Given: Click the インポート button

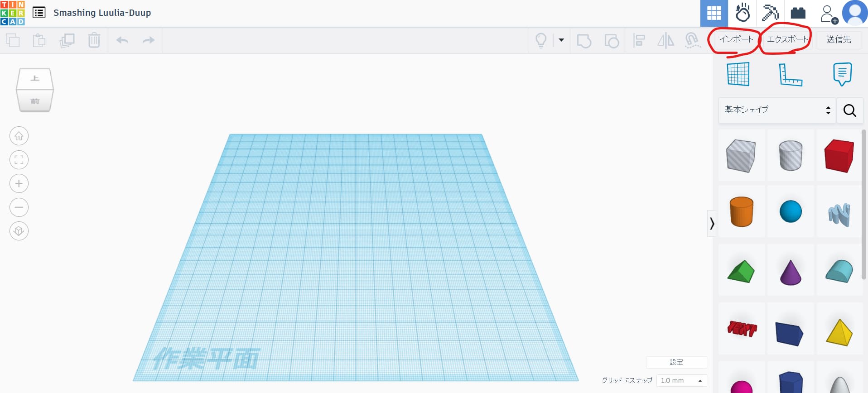Looking at the screenshot, I should pos(736,39).
